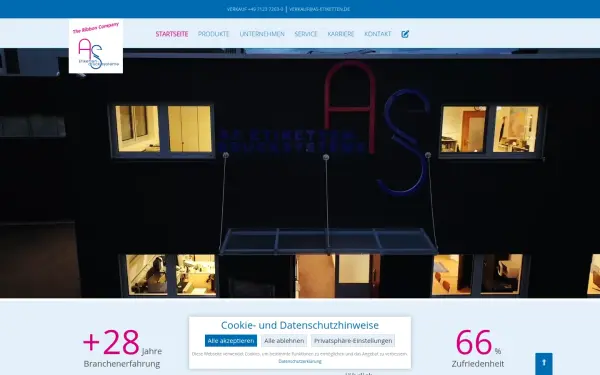Screen dimensions: 600x375
Task: Click the scroll-to-top arrow button
Action: [544, 364]
